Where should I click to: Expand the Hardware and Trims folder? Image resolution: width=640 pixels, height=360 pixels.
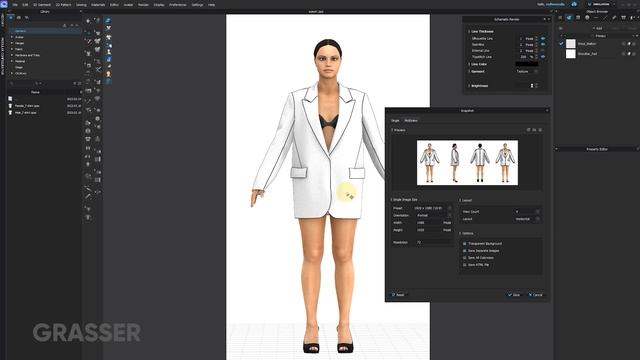[12, 55]
